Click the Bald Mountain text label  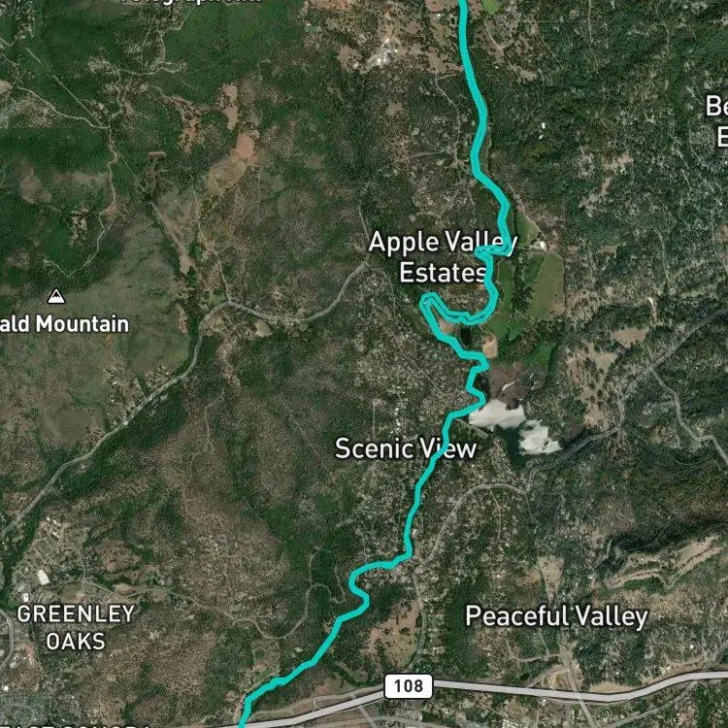point(64,324)
